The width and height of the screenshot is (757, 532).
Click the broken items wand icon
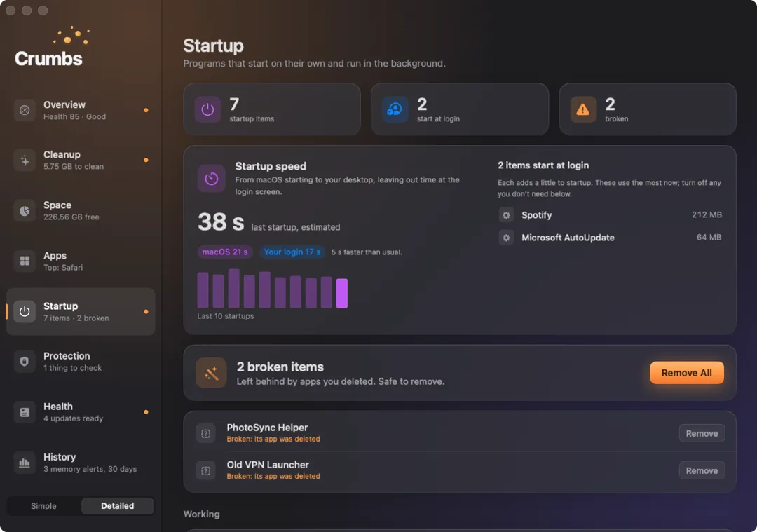tap(212, 373)
